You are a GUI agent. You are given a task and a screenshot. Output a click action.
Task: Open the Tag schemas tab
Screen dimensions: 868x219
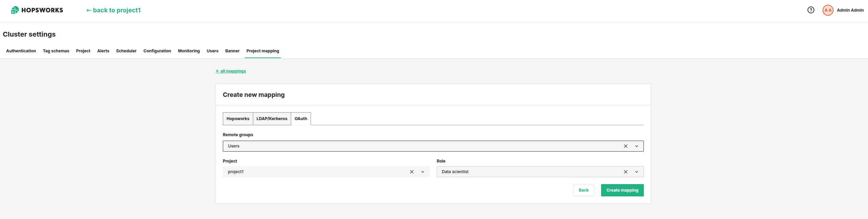point(56,51)
